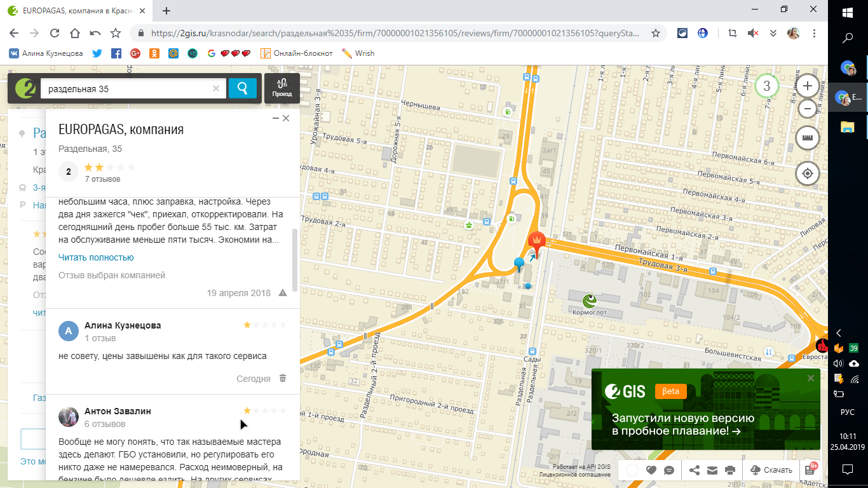The height and width of the screenshot is (488, 868).
Task: Open File Explorer on the taskbar
Action: coord(848,126)
